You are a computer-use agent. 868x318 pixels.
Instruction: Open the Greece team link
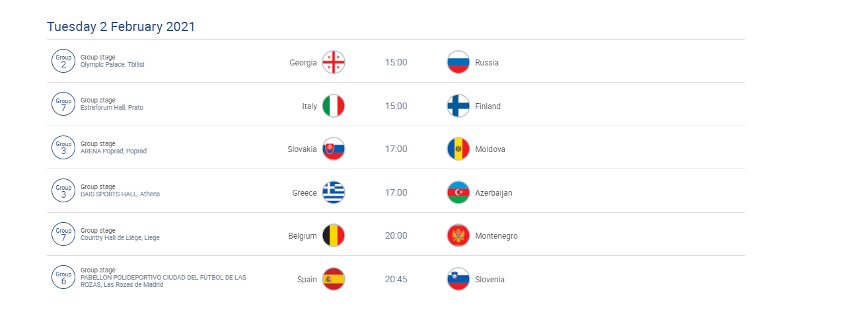tap(305, 193)
